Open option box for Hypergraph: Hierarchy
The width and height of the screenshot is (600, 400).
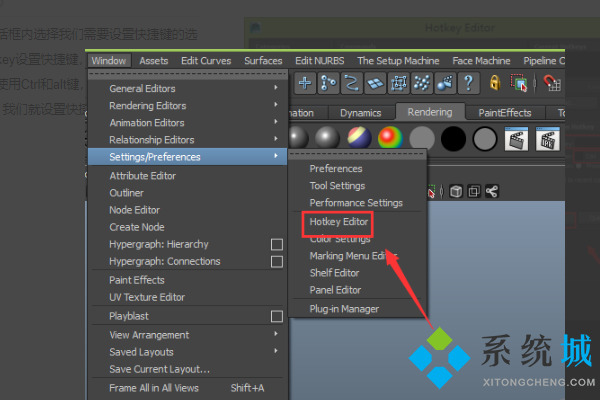click(277, 245)
